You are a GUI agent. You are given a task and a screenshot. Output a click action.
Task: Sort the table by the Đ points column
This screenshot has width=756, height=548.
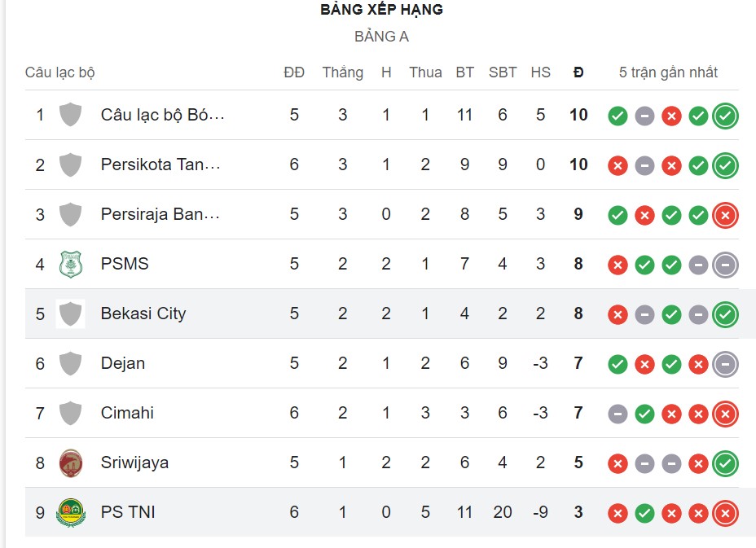[x=578, y=72]
